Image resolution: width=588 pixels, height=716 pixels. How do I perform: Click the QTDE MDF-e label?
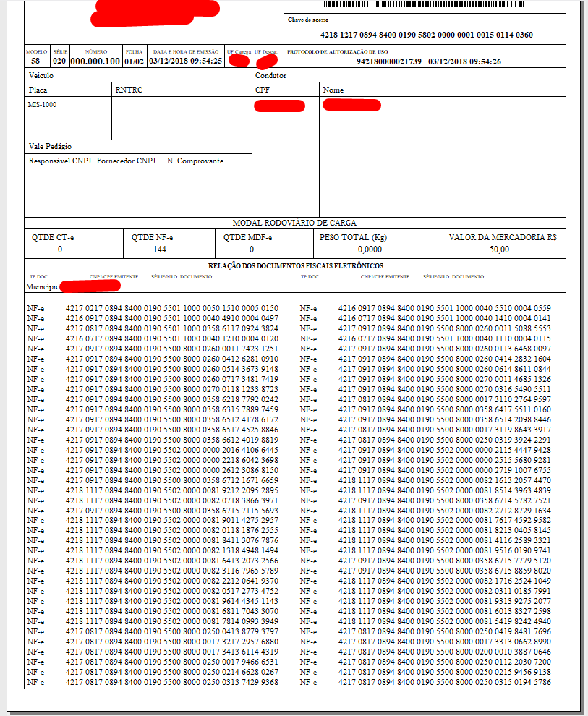247,237
